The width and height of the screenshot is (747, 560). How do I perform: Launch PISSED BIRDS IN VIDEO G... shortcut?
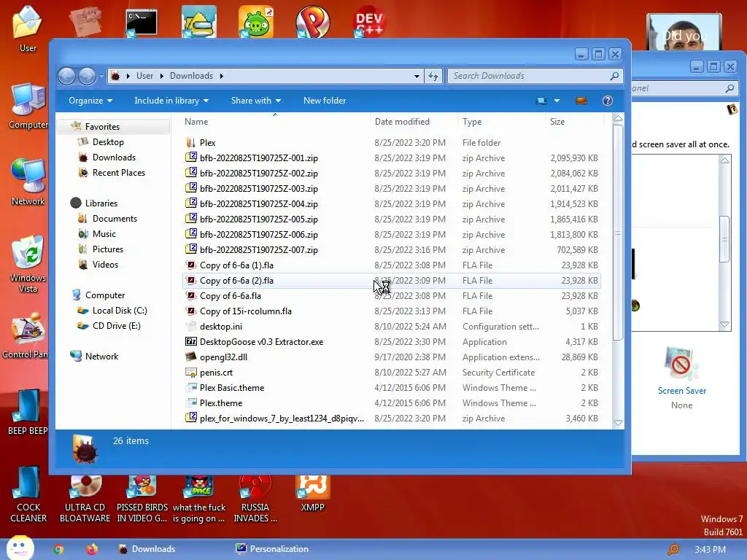(x=142, y=499)
